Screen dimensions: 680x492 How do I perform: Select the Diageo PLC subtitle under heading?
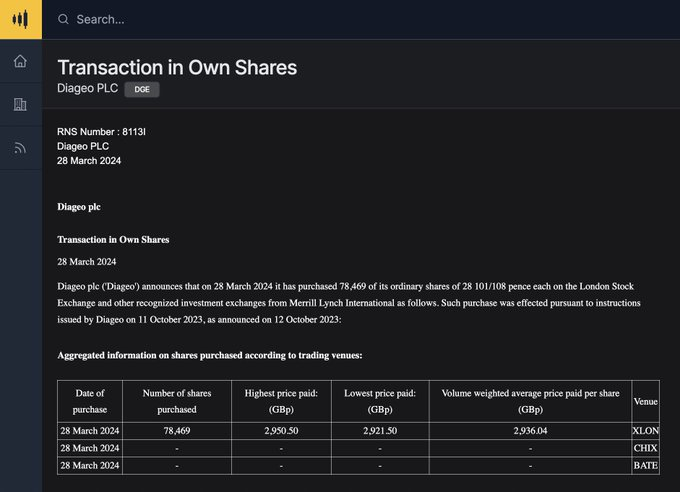[x=88, y=88]
